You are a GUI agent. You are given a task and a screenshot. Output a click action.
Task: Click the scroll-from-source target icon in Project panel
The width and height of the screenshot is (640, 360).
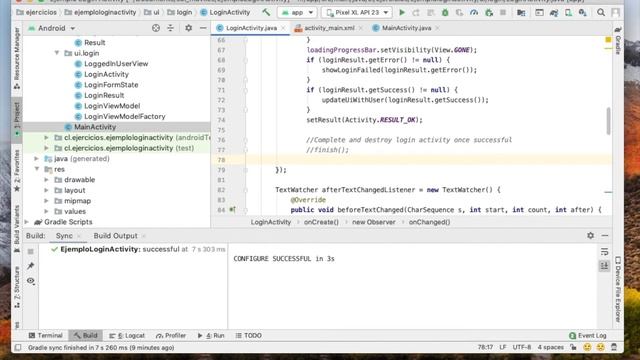(156, 28)
